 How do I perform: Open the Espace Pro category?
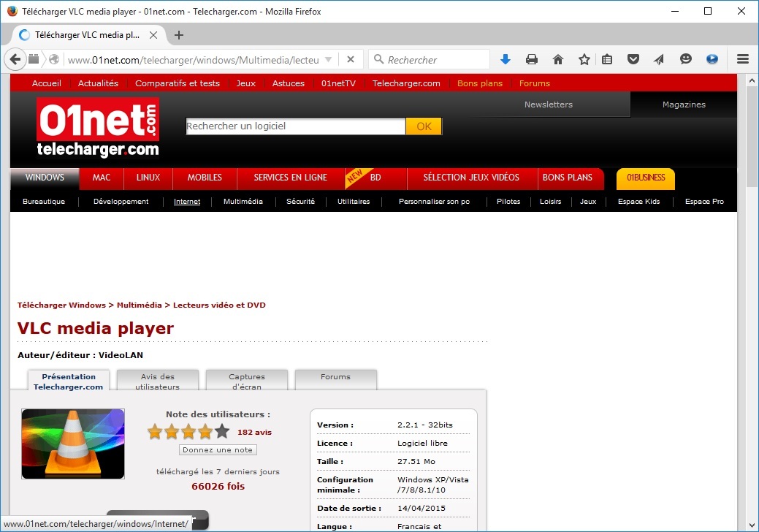tap(704, 202)
